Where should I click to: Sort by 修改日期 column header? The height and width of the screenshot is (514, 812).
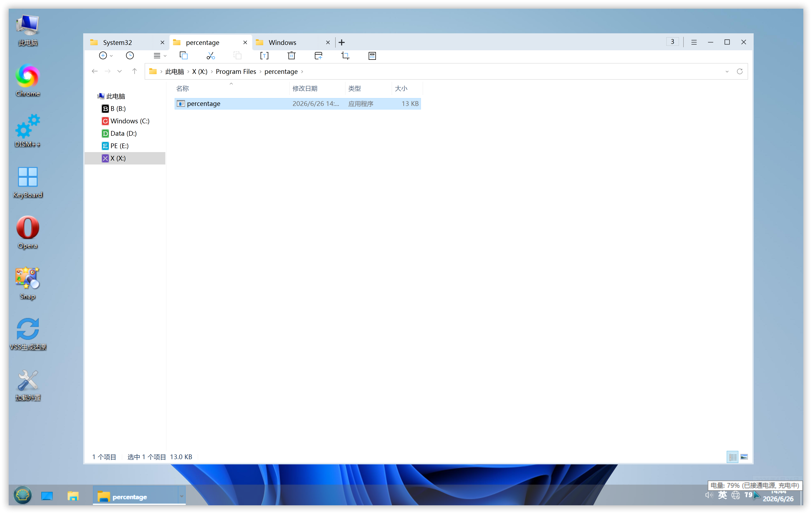(317, 88)
